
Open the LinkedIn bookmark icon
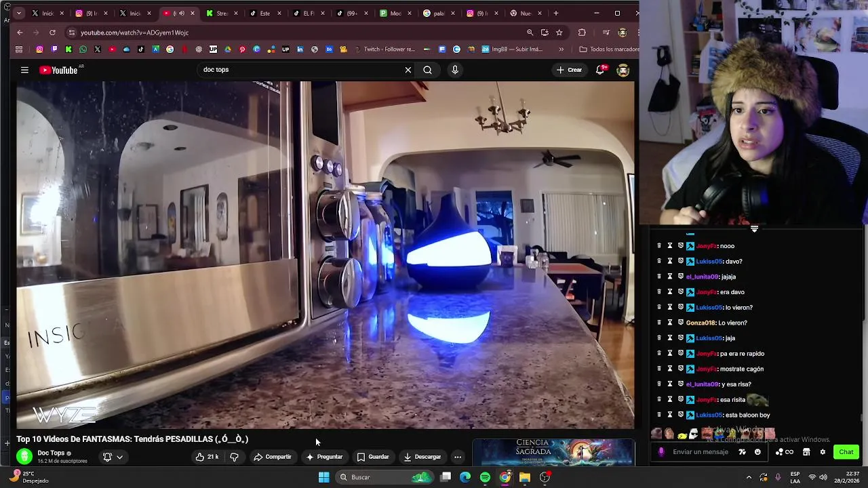(x=300, y=49)
